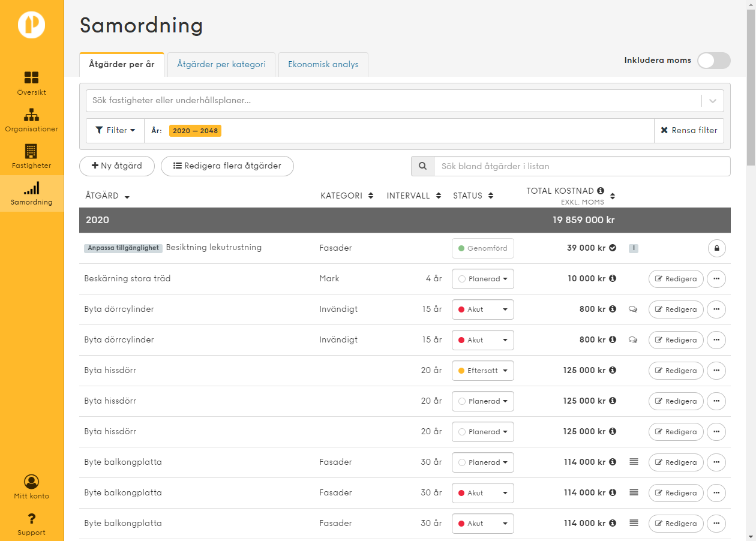Open the more options menu for the Planerad Byte balkongplatta row
Viewport: 756px width, 541px height.
(716, 462)
